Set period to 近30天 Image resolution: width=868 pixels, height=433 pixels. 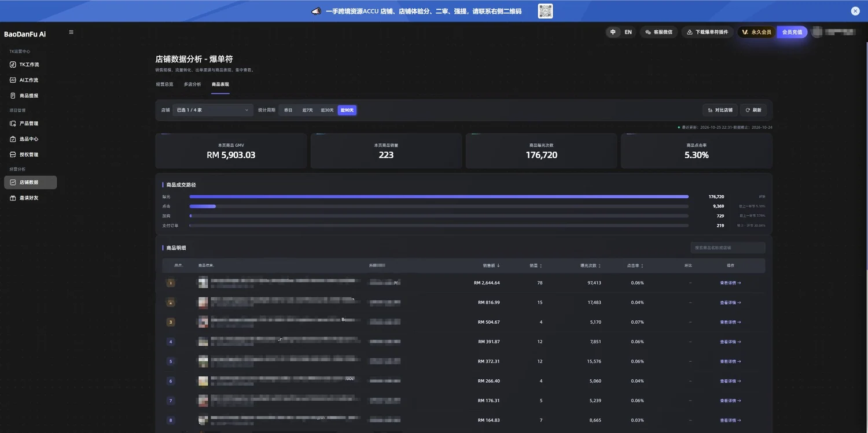pyautogui.click(x=327, y=110)
